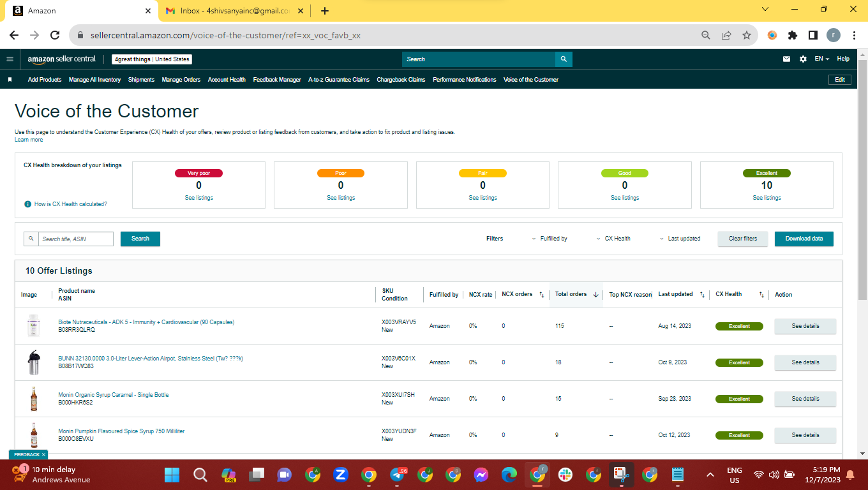Click the info icon by How is CX Health calculated

[x=27, y=204]
